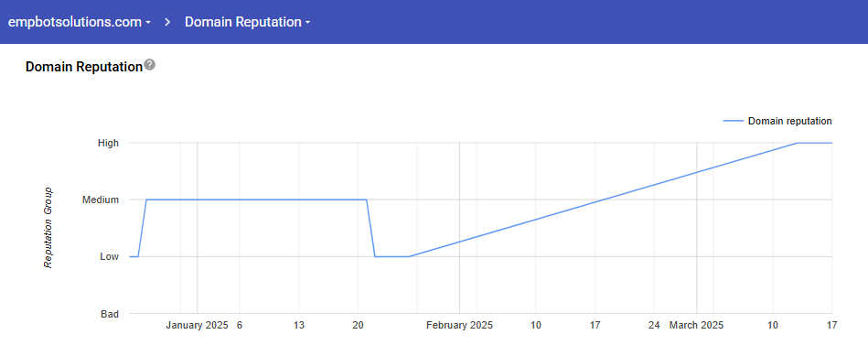Expand the Domain Reputation dashboard dropdown

(248, 22)
